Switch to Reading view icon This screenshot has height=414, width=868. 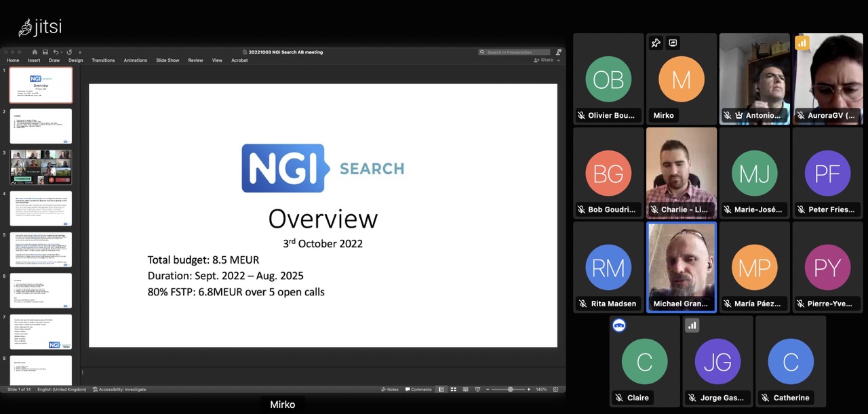click(466, 390)
